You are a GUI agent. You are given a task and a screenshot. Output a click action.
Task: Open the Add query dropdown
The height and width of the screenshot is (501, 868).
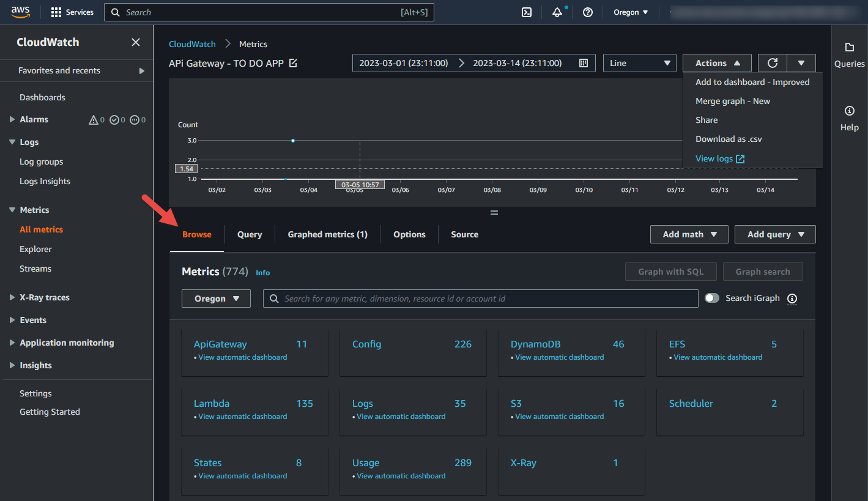coord(775,234)
